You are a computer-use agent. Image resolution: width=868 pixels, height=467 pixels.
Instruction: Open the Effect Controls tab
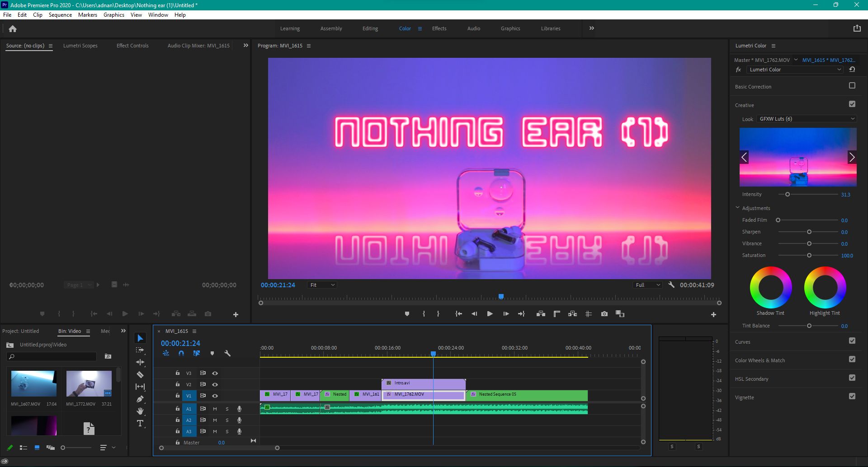(x=132, y=46)
